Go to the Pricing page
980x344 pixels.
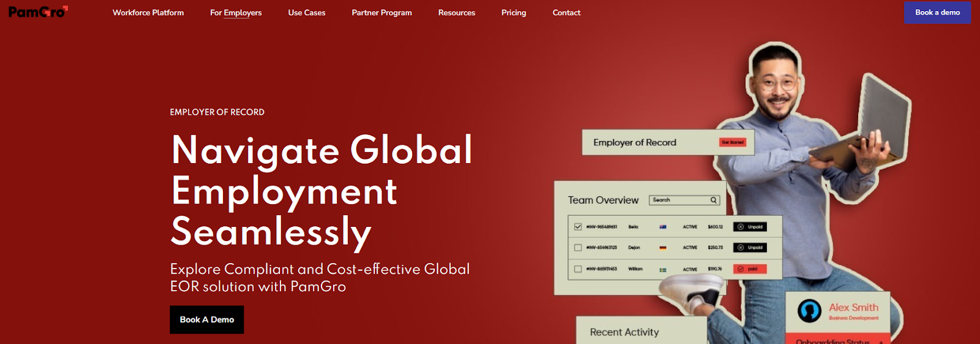point(514,13)
